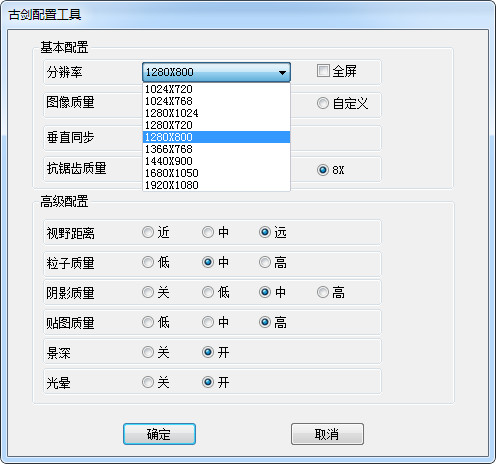Set 阴影质量 to 中

265,292
